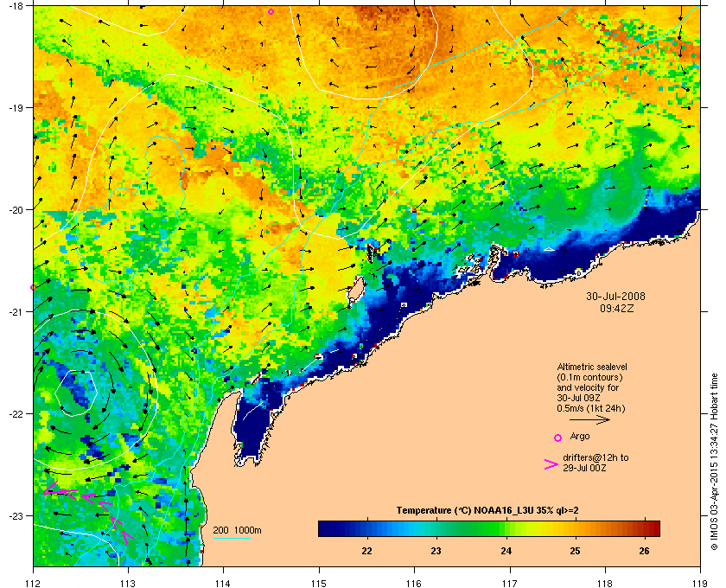Click the 29-Jul 00Z legend text
Image resolution: width=726 pixels, height=588 pixels.
584,468
